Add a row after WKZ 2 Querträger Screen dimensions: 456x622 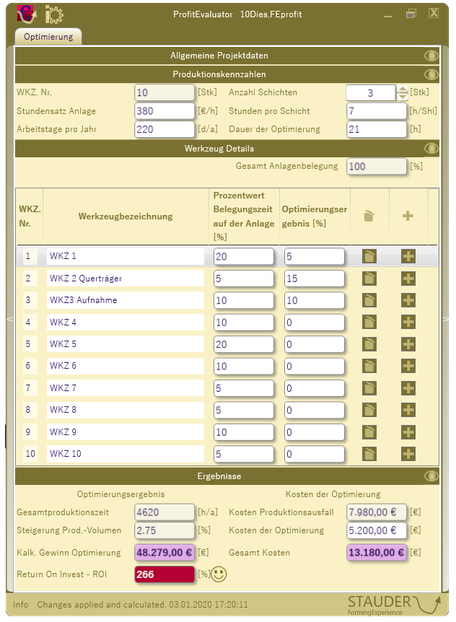tap(408, 278)
